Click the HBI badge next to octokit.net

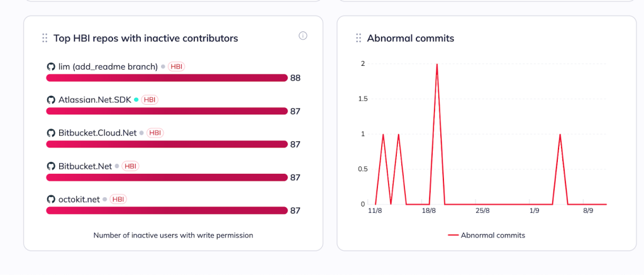(118, 199)
